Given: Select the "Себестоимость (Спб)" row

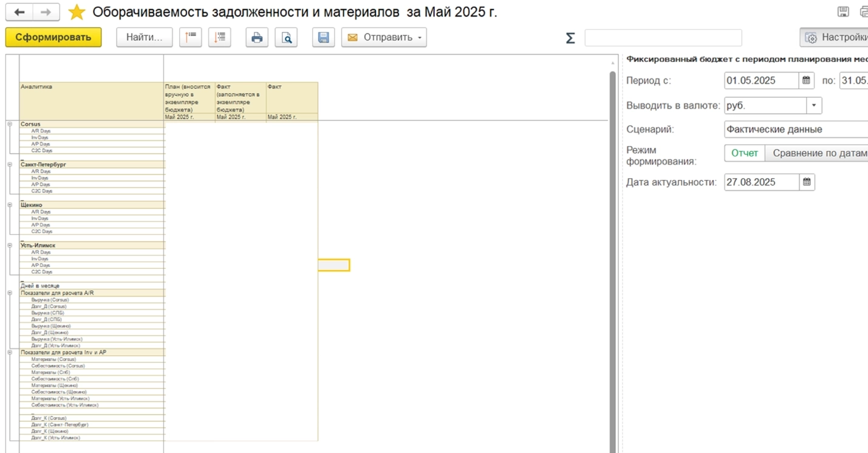Looking at the screenshot, I should click(x=92, y=379).
